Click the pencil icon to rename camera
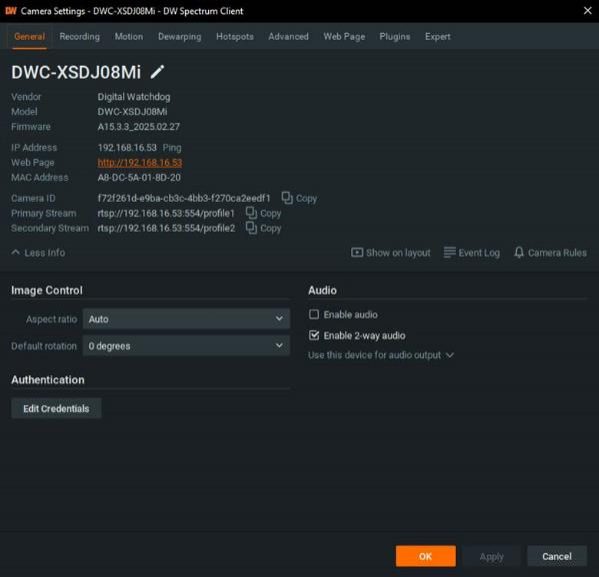Image resolution: width=599 pixels, height=577 pixels. pos(157,72)
